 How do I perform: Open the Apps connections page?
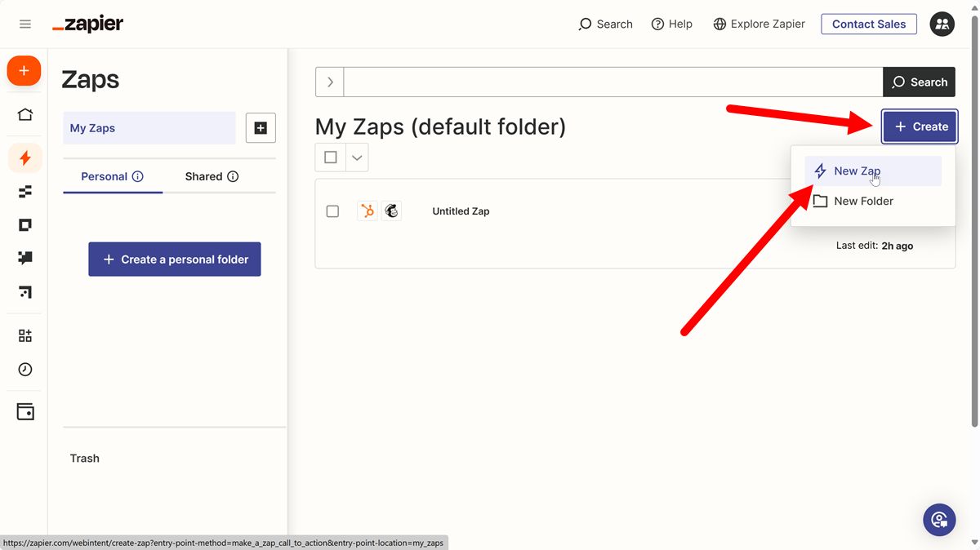[x=24, y=335]
